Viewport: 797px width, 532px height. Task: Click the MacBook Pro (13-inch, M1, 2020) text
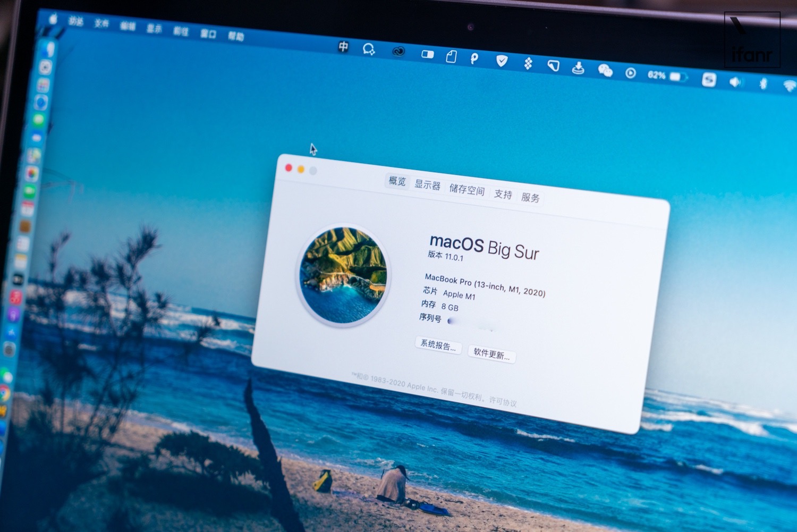tap(485, 285)
